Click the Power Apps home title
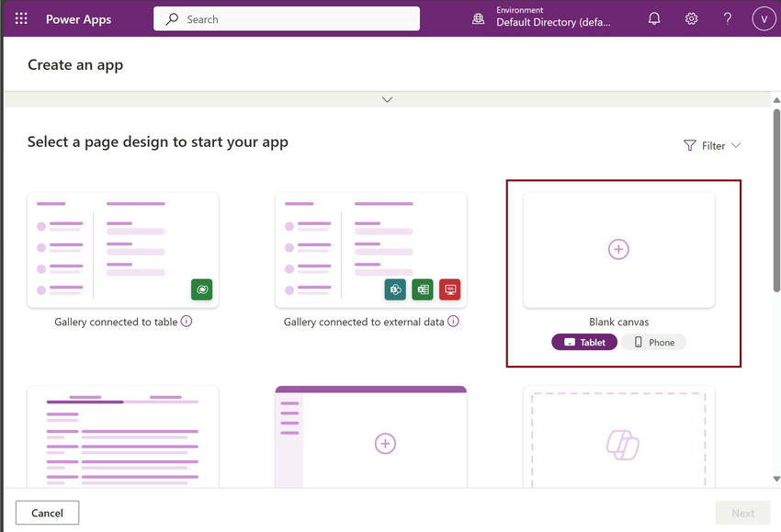Image resolution: width=781 pixels, height=532 pixels. click(78, 19)
